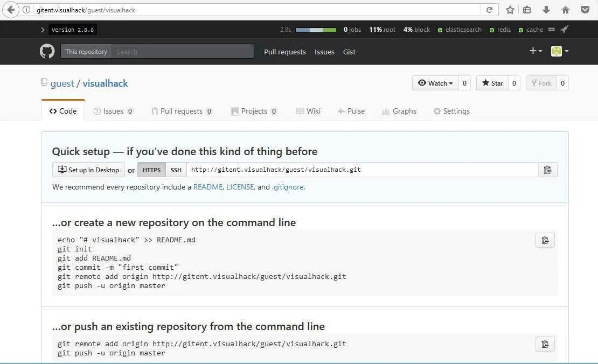The image size is (598, 364).
Task: Select the HTTPS clone protocol toggle
Action: 151,170
